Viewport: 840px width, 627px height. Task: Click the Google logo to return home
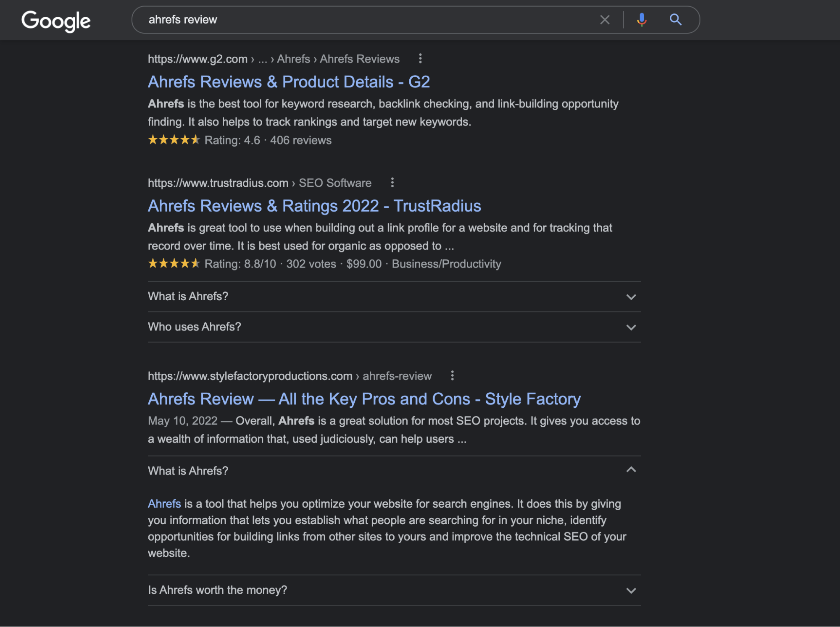[56, 20]
